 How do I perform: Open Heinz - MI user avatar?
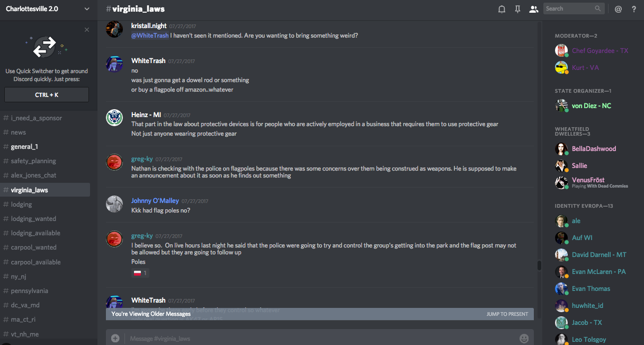click(114, 118)
